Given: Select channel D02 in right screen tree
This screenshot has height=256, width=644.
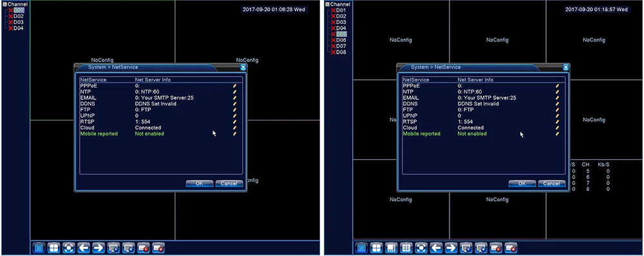Looking at the screenshot, I should click(x=341, y=16).
